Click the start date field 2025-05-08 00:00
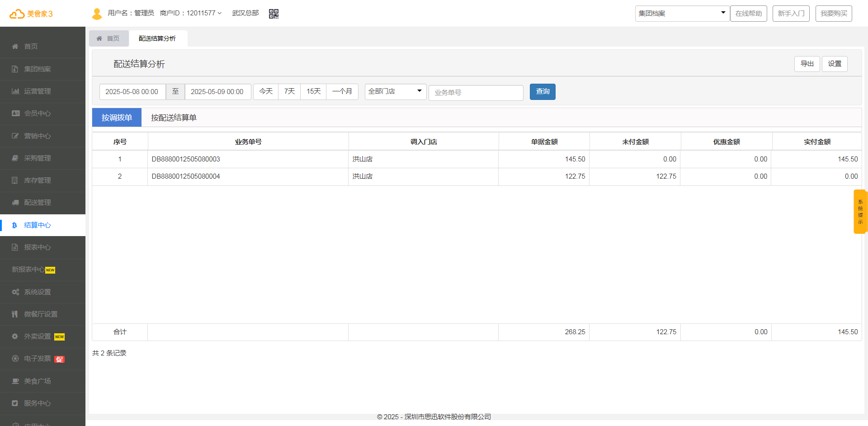868x426 pixels. coord(132,92)
